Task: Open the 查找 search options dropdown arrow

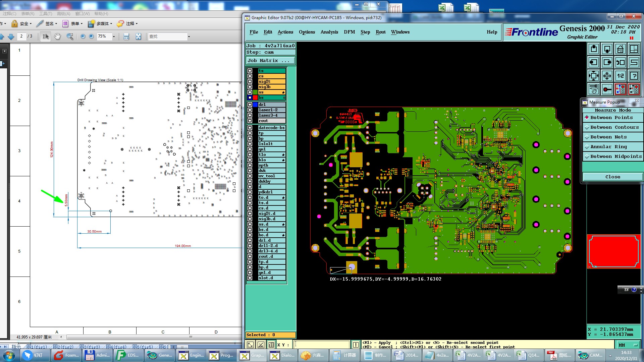Action: [x=189, y=37]
